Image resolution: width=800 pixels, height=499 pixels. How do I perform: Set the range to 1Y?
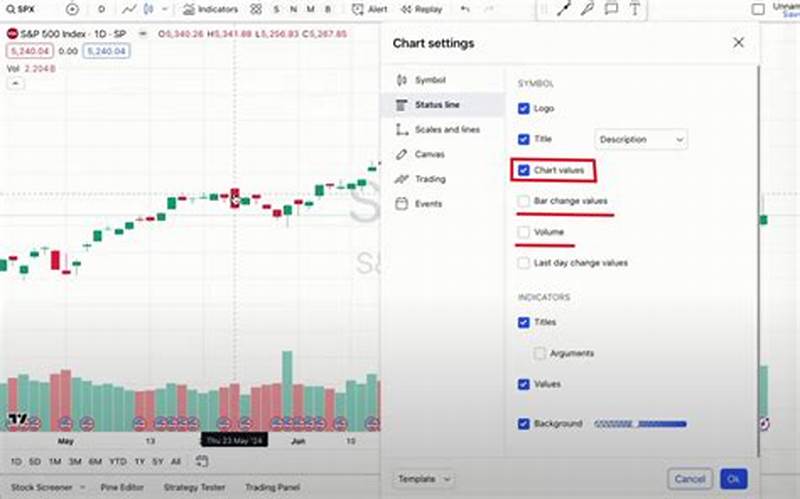[140, 461]
